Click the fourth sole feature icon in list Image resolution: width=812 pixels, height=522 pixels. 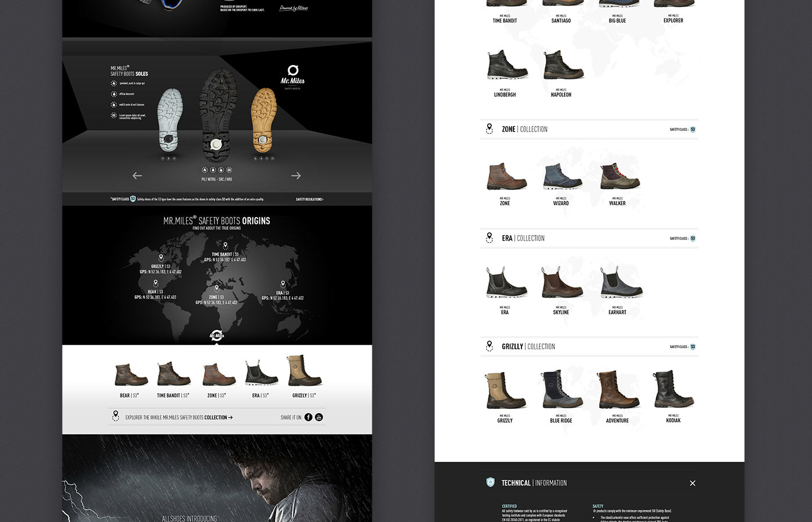point(114,115)
